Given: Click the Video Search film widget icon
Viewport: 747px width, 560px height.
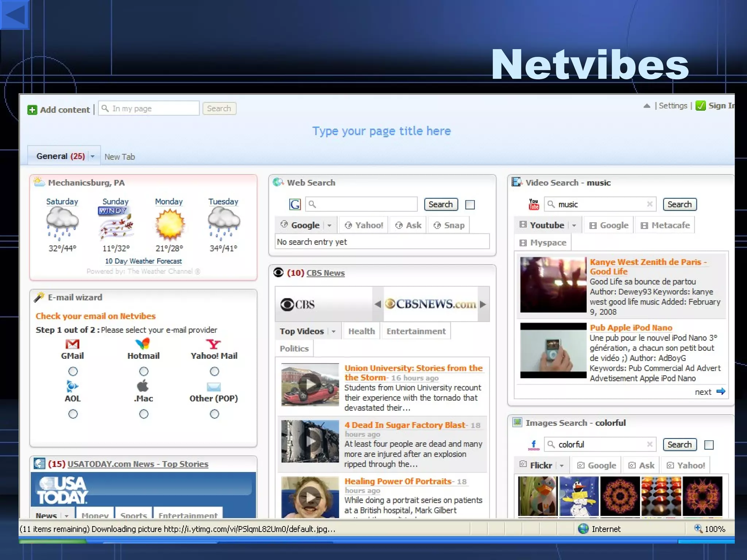Looking at the screenshot, I should pyautogui.click(x=516, y=182).
